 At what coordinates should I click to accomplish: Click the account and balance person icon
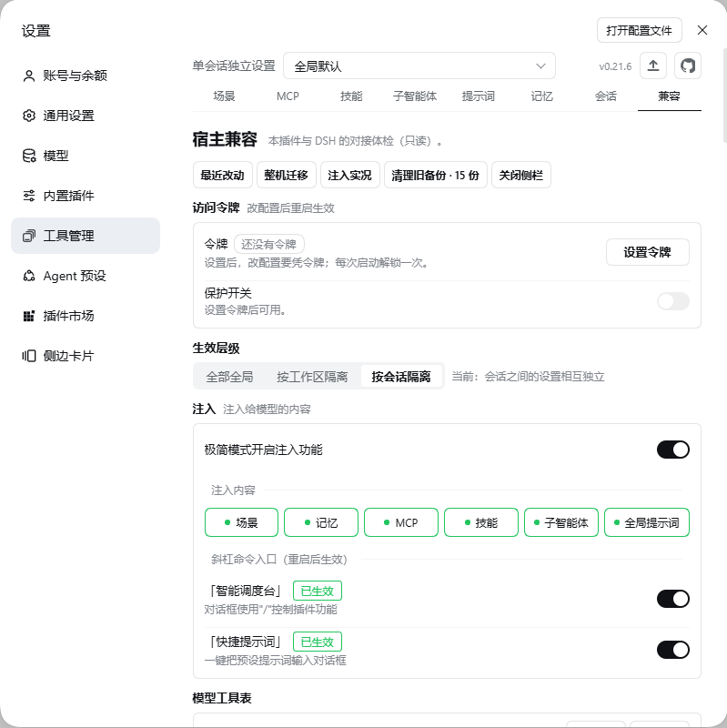pyautogui.click(x=29, y=76)
